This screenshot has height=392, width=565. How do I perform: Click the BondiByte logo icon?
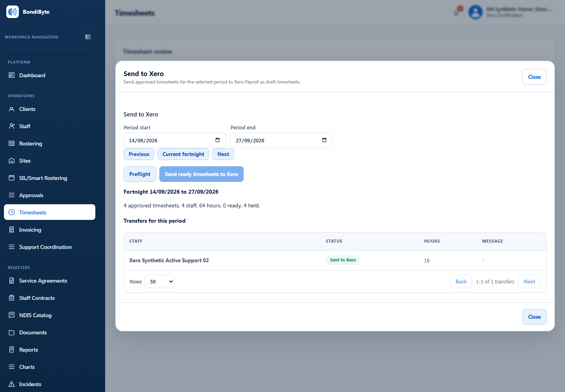pos(13,12)
